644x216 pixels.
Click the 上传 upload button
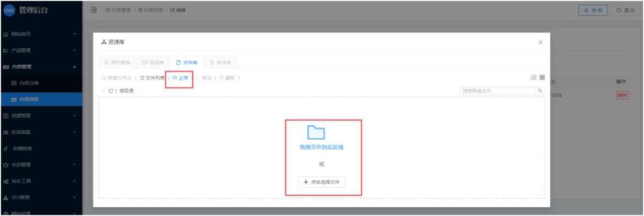tap(180, 78)
